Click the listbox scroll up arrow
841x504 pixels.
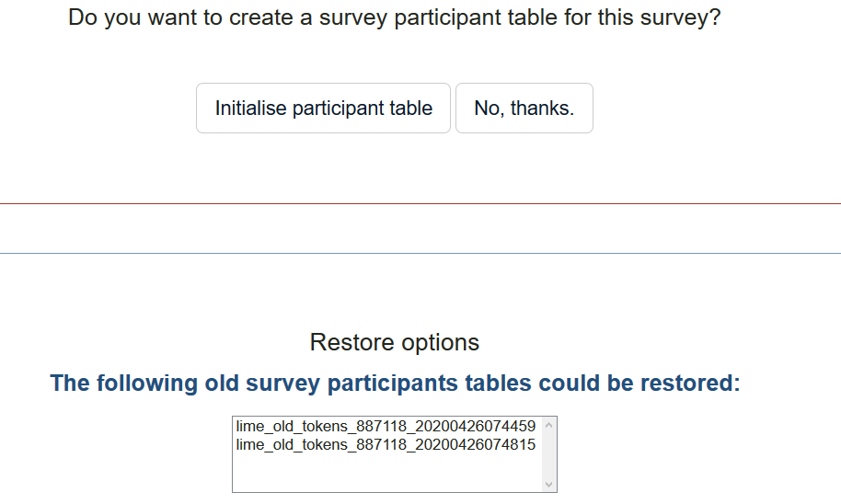[x=549, y=425]
